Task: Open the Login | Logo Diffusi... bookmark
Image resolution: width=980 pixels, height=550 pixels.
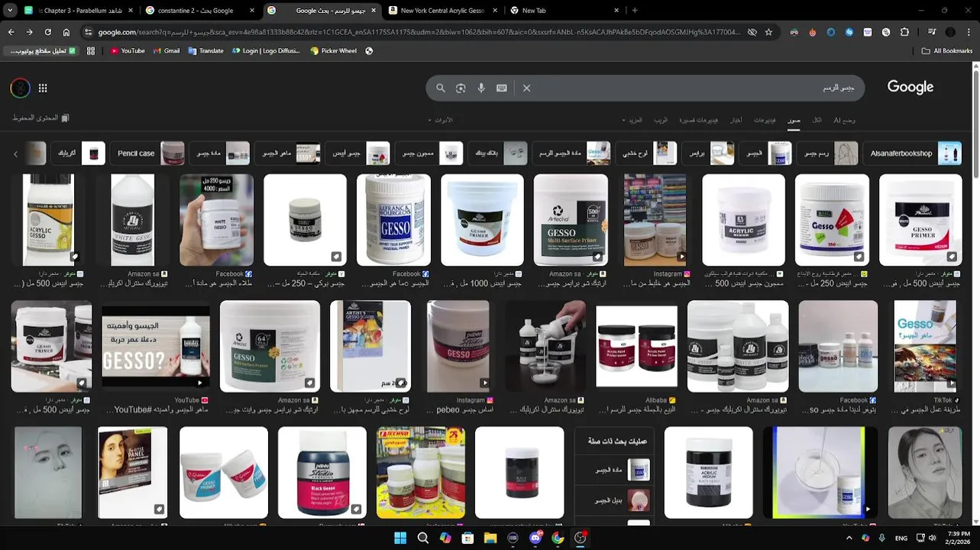Action: (266, 50)
